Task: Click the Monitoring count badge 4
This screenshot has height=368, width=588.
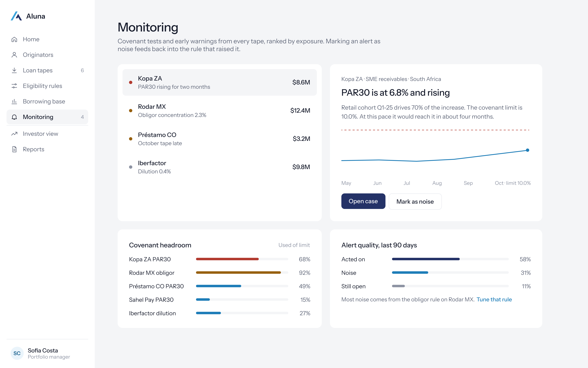Action: click(82, 117)
